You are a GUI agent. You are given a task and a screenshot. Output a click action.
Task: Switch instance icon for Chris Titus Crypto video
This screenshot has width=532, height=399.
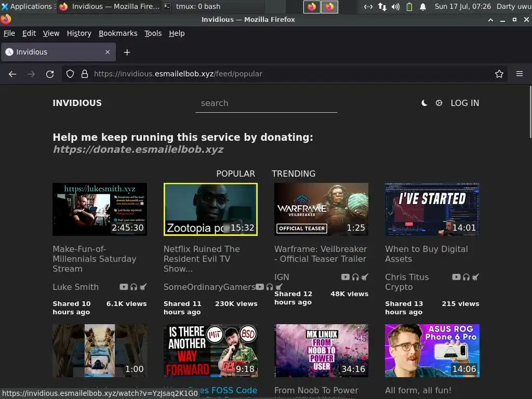pyautogui.click(x=475, y=277)
